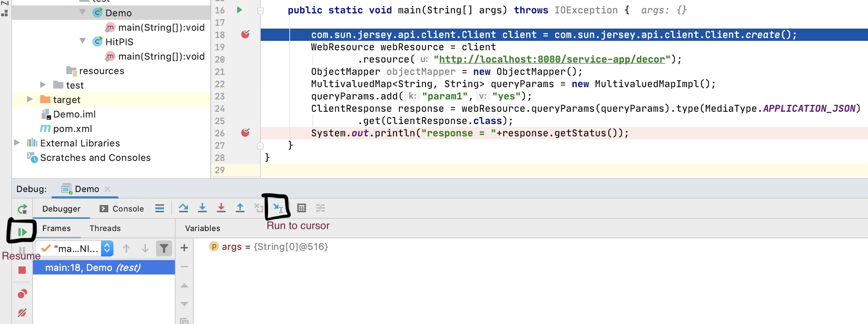The width and height of the screenshot is (868, 324).
Task: Select the HitPIS class
Action: click(x=119, y=42)
